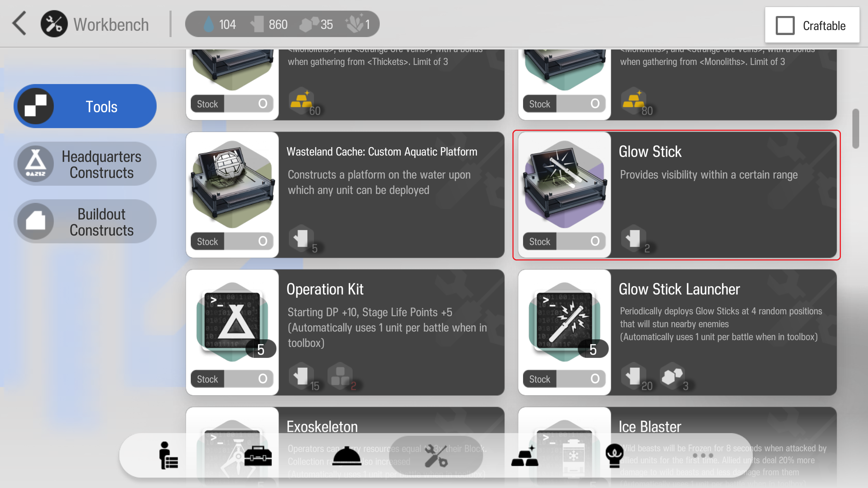
Task: Select the workbench tools icon in bottom bar
Action: (436, 456)
